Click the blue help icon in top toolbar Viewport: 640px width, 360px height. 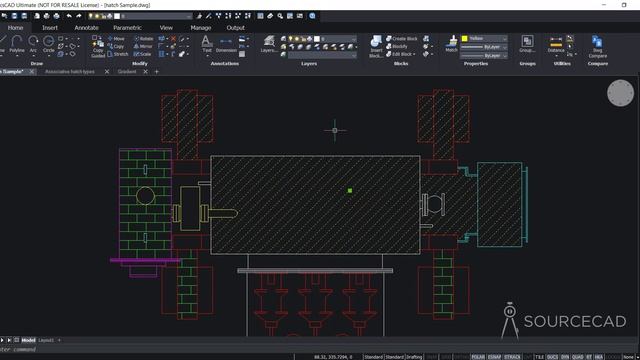pos(312,16)
